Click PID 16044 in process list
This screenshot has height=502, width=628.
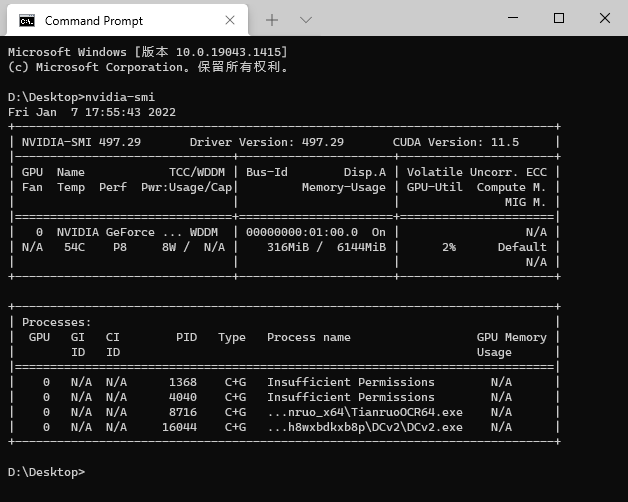tap(179, 427)
